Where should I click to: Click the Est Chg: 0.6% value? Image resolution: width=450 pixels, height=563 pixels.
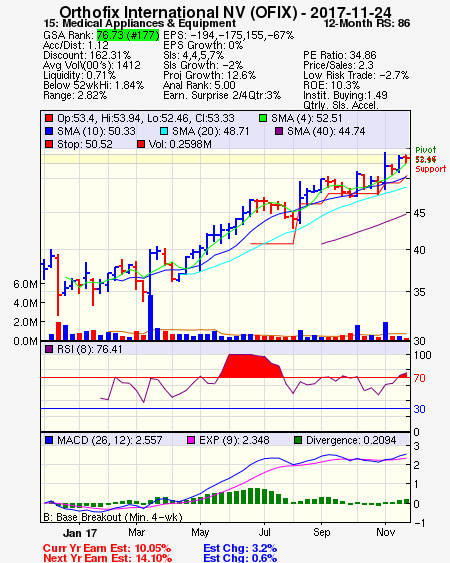click(240, 558)
